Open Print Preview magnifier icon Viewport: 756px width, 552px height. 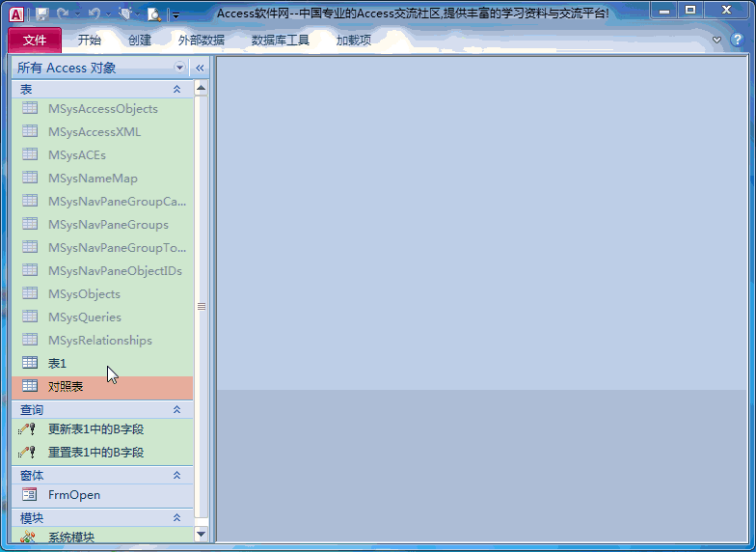[154, 14]
